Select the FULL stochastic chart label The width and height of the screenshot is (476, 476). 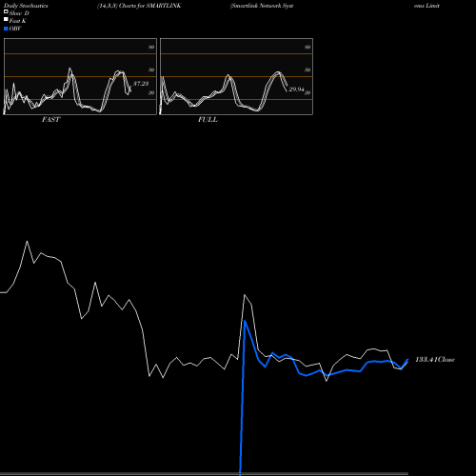tap(208, 120)
